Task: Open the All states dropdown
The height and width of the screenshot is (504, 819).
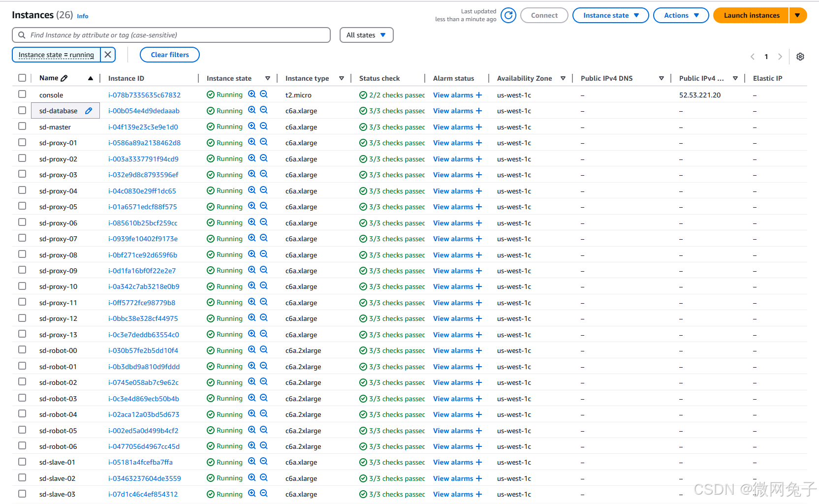Action: pyautogui.click(x=366, y=35)
